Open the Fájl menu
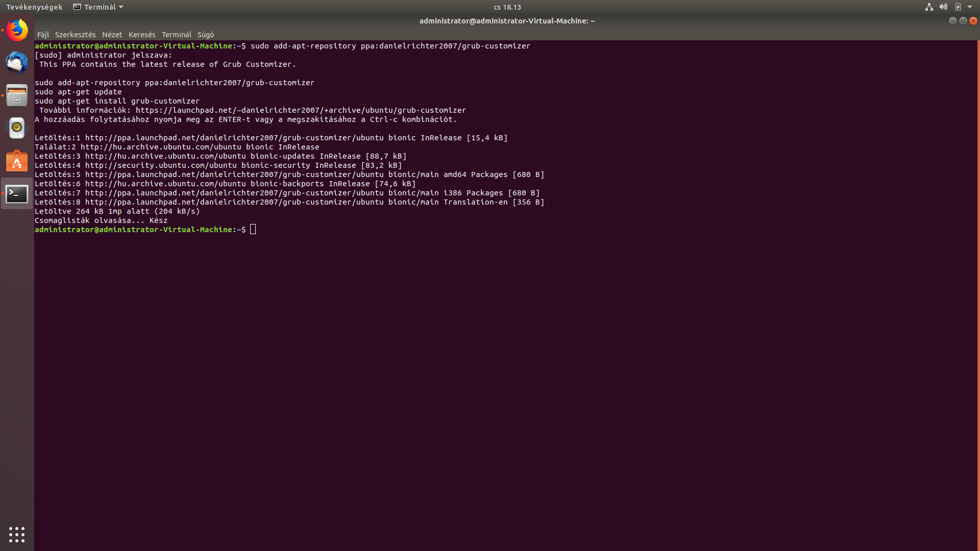Viewport: 980px width, 551px height. point(43,35)
